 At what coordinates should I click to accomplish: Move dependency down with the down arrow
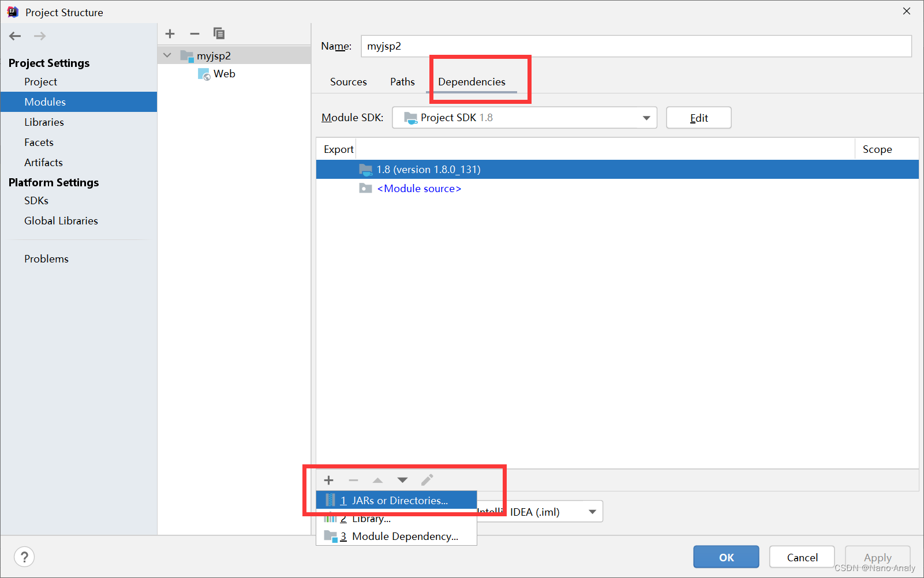pyautogui.click(x=402, y=480)
